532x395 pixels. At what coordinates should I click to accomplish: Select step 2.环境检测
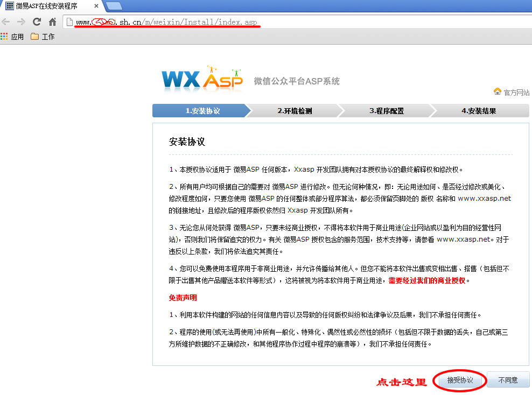(x=295, y=111)
